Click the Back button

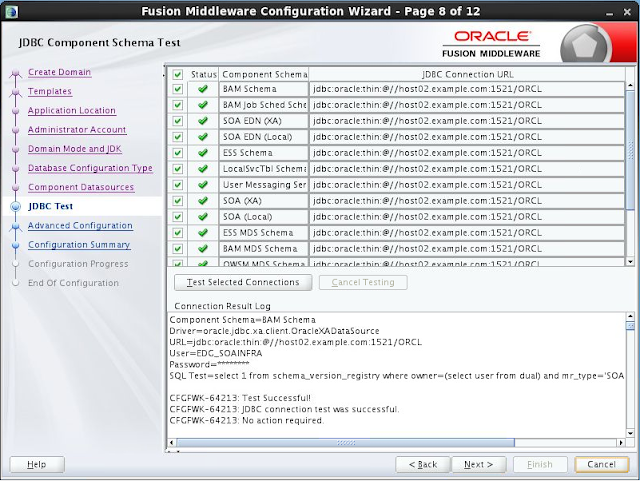click(x=423, y=465)
